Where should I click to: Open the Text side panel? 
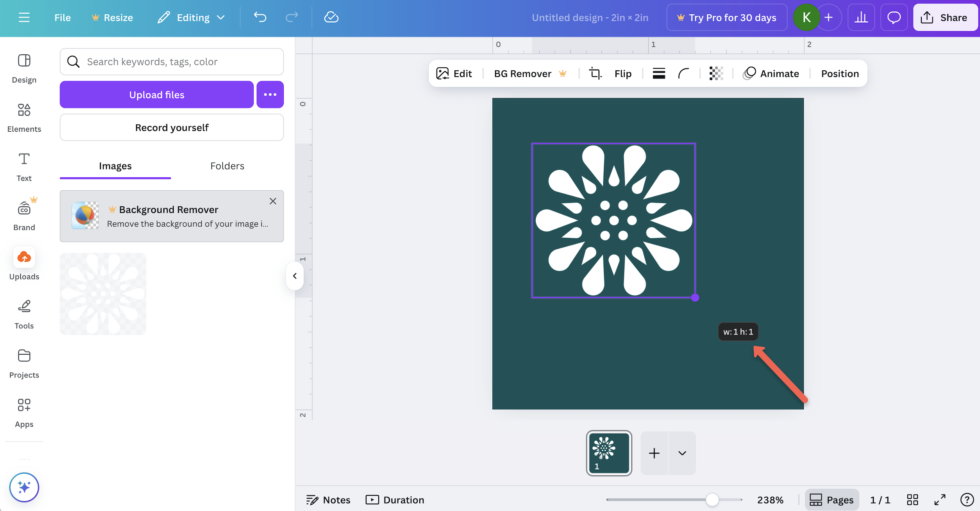24,167
